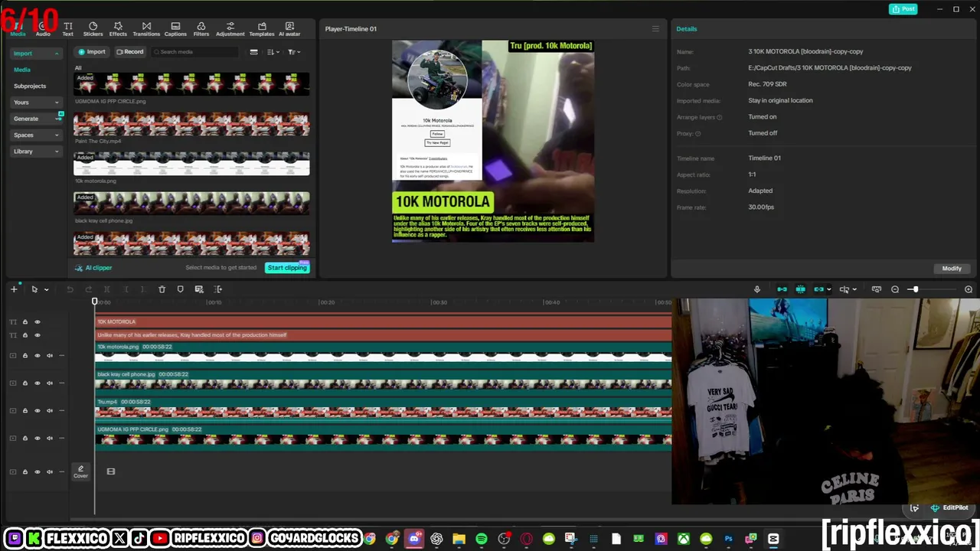Open the Filters tab

[x=201, y=29]
